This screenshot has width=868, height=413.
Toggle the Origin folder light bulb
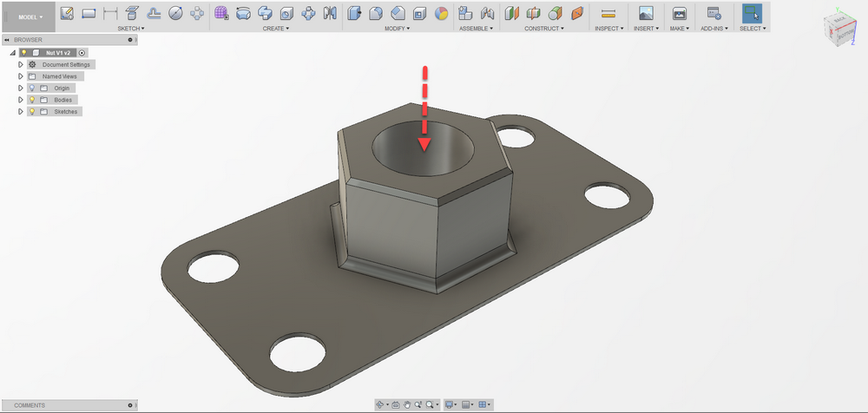[x=31, y=88]
